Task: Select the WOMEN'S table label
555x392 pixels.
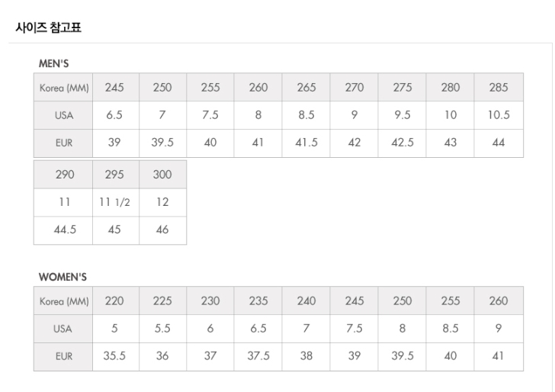Action: pyautogui.click(x=63, y=277)
